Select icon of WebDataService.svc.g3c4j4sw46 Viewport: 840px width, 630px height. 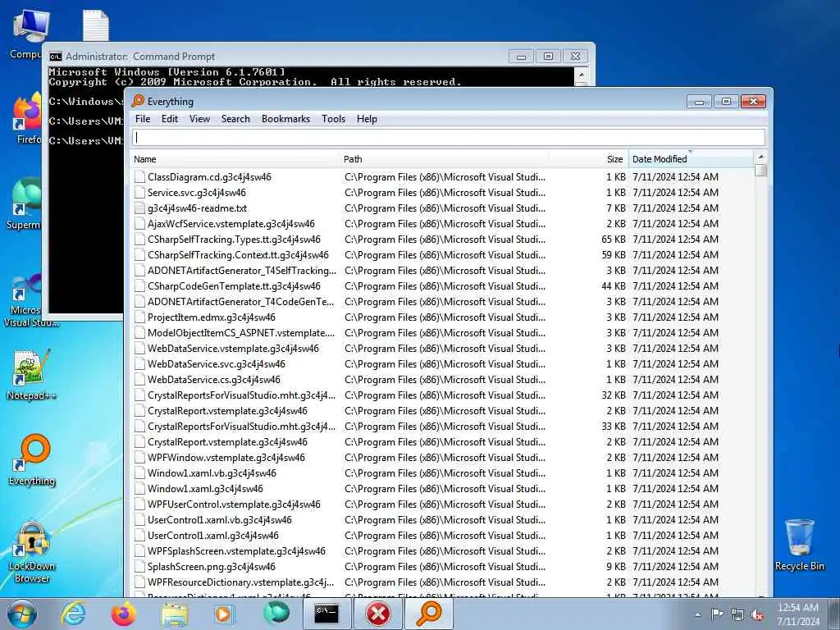coord(139,363)
